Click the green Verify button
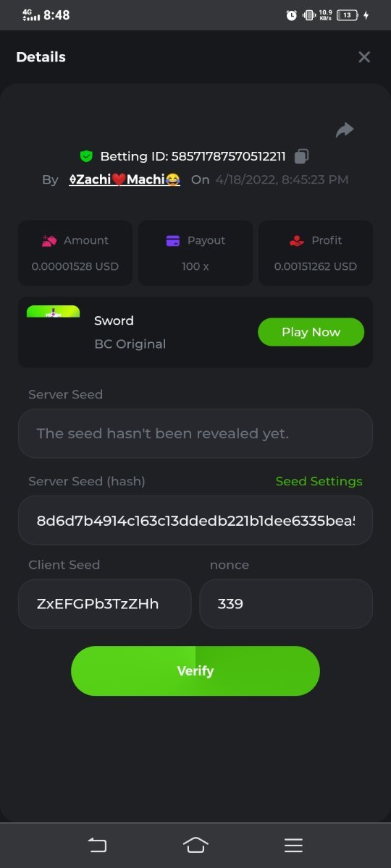 coord(195,671)
